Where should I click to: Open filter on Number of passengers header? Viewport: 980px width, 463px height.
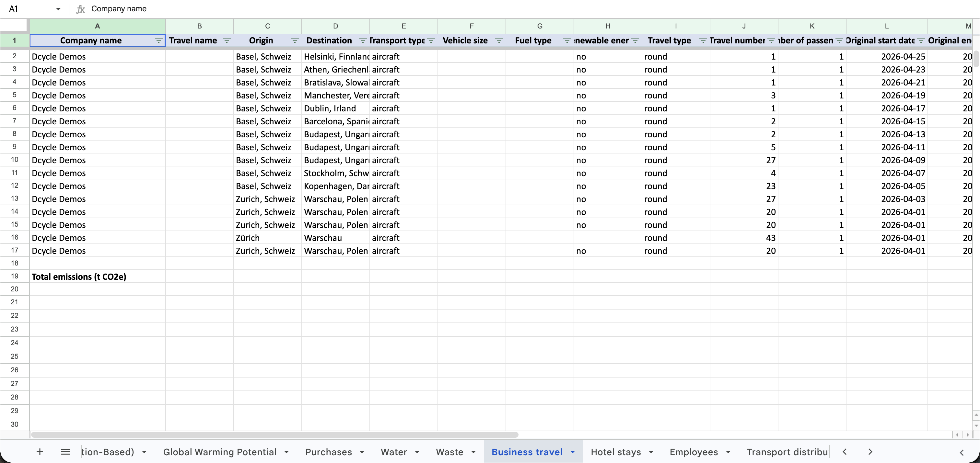(x=839, y=41)
